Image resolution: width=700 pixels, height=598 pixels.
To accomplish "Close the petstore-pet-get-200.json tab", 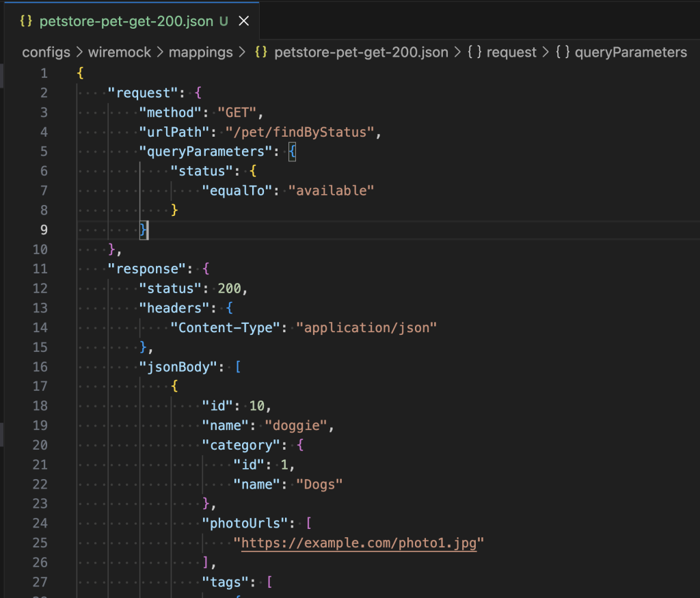I will coord(243,21).
